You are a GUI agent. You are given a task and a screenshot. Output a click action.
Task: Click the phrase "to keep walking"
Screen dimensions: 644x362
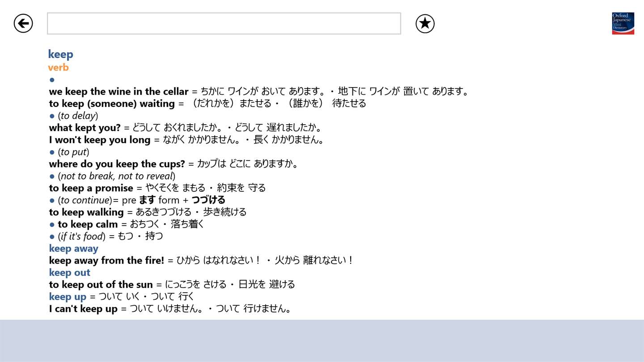86,212
